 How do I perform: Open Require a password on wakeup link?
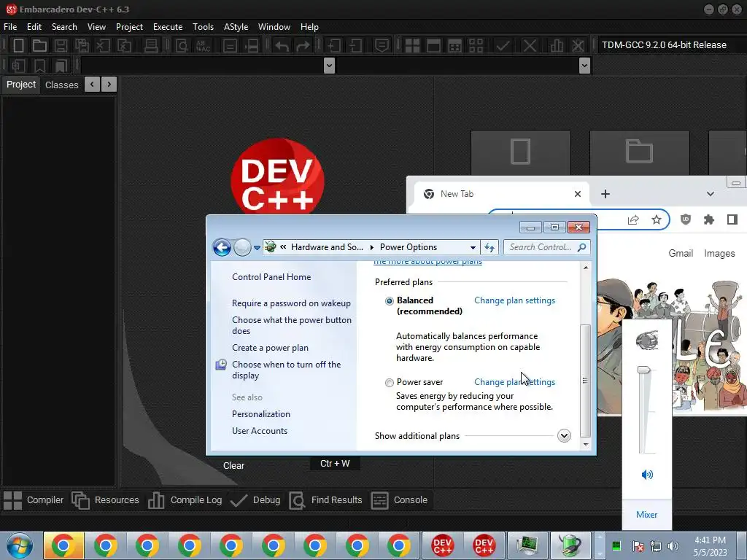click(291, 303)
